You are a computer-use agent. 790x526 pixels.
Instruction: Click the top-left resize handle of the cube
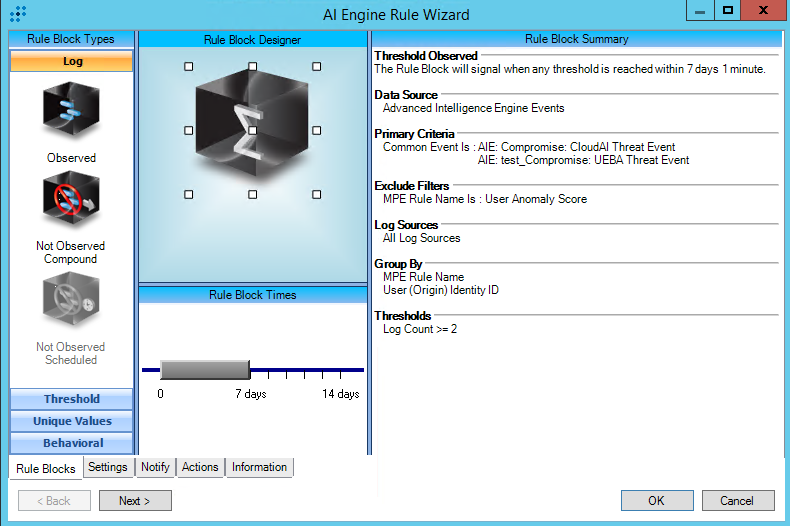click(188, 66)
